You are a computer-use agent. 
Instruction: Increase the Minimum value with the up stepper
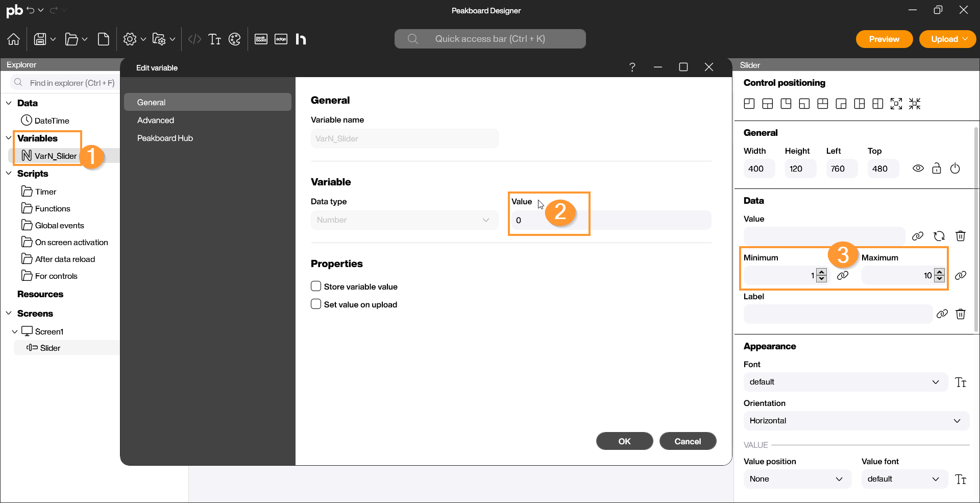click(821, 272)
